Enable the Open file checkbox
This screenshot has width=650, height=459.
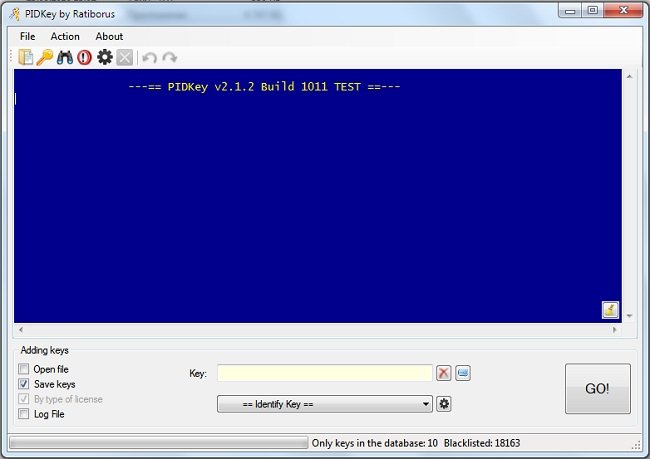click(x=24, y=369)
